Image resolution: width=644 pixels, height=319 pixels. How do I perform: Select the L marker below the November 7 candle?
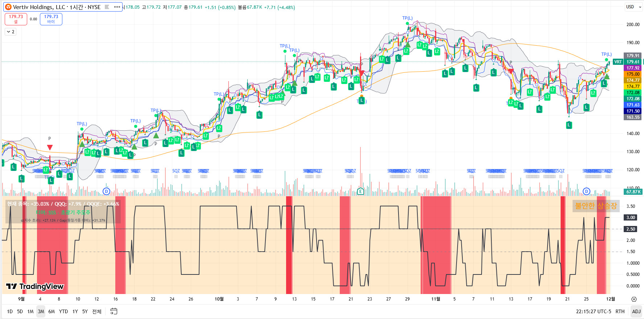pos(476,87)
